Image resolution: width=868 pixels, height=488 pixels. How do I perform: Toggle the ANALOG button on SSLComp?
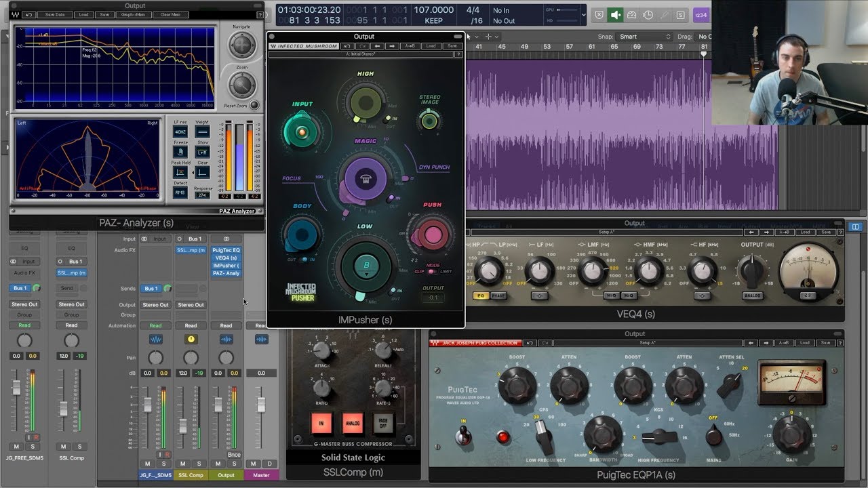353,422
